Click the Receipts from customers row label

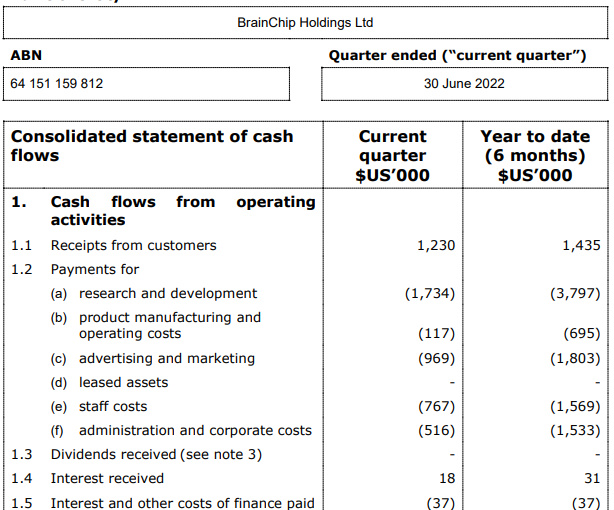(133, 245)
